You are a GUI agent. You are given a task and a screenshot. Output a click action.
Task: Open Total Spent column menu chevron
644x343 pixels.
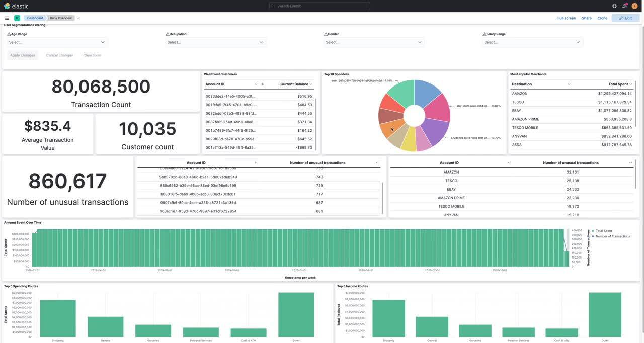coord(630,84)
